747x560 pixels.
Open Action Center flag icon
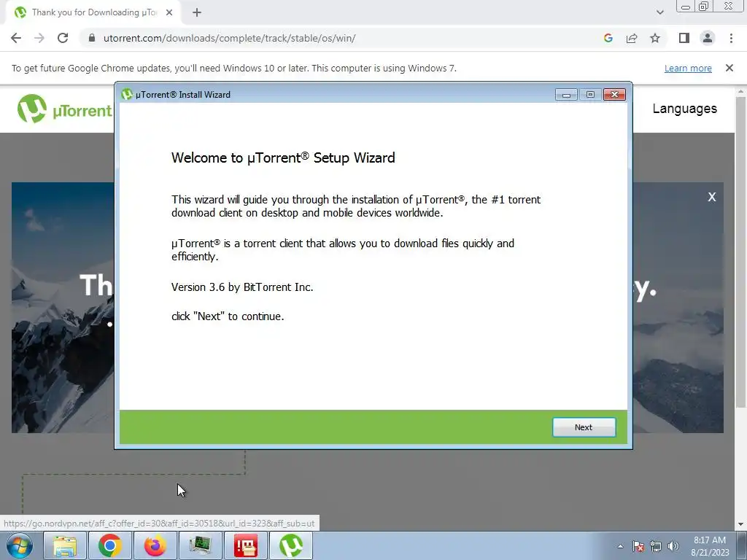click(x=638, y=546)
